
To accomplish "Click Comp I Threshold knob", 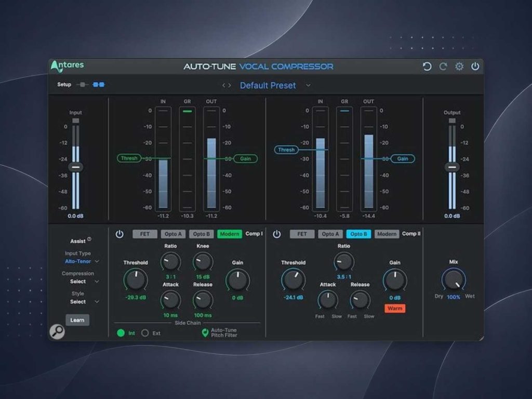I will pyautogui.click(x=136, y=280).
